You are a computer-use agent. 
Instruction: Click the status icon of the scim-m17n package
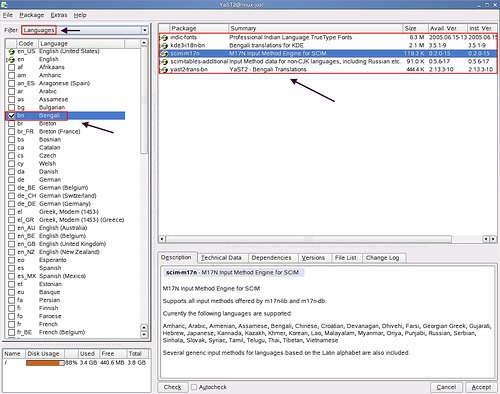(164, 54)
